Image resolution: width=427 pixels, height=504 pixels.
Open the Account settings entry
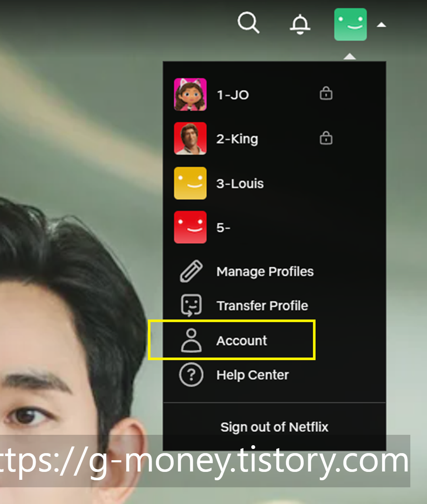242,341
